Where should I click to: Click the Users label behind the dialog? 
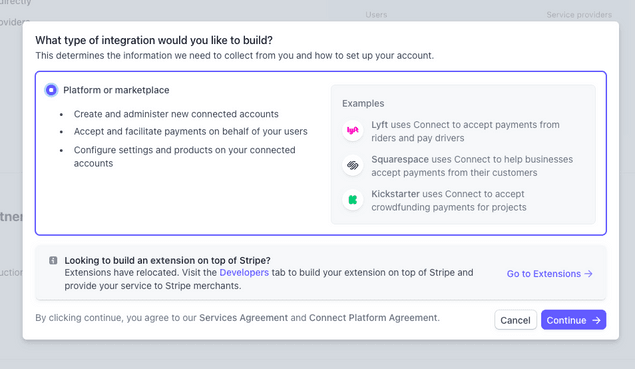376,15
